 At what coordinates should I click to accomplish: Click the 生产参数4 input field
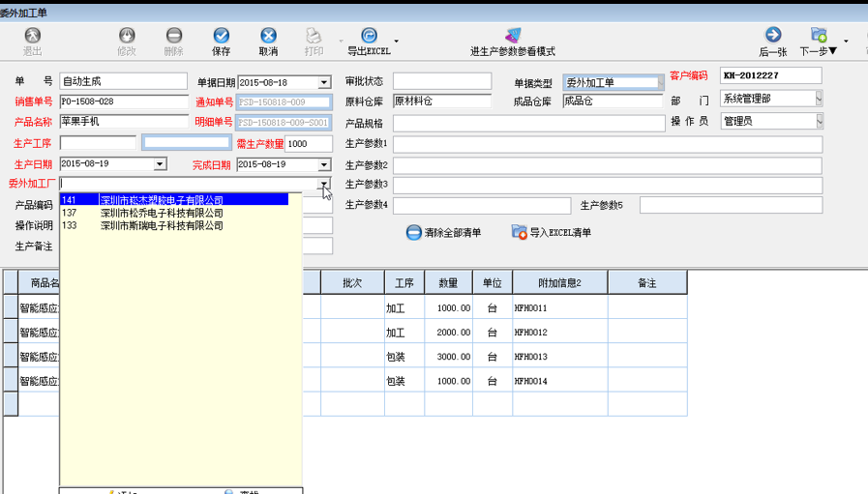click(x=482, y=205)
